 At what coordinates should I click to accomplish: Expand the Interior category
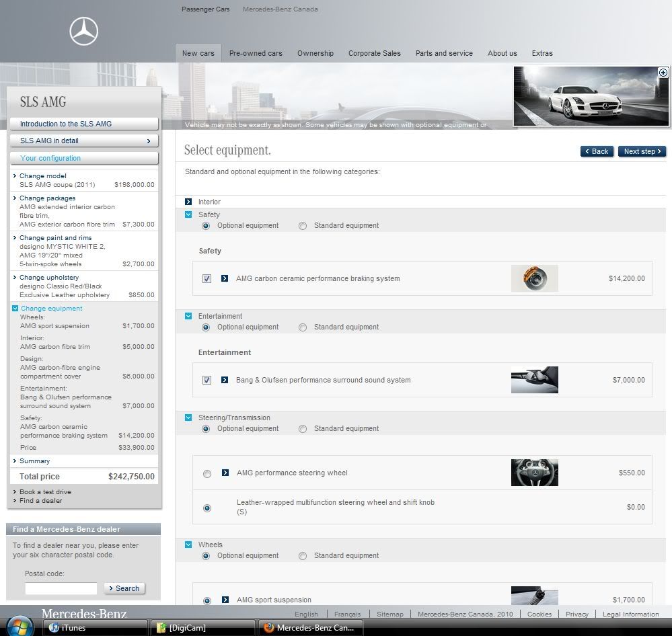pyautogui.click(x=188, y=202)
